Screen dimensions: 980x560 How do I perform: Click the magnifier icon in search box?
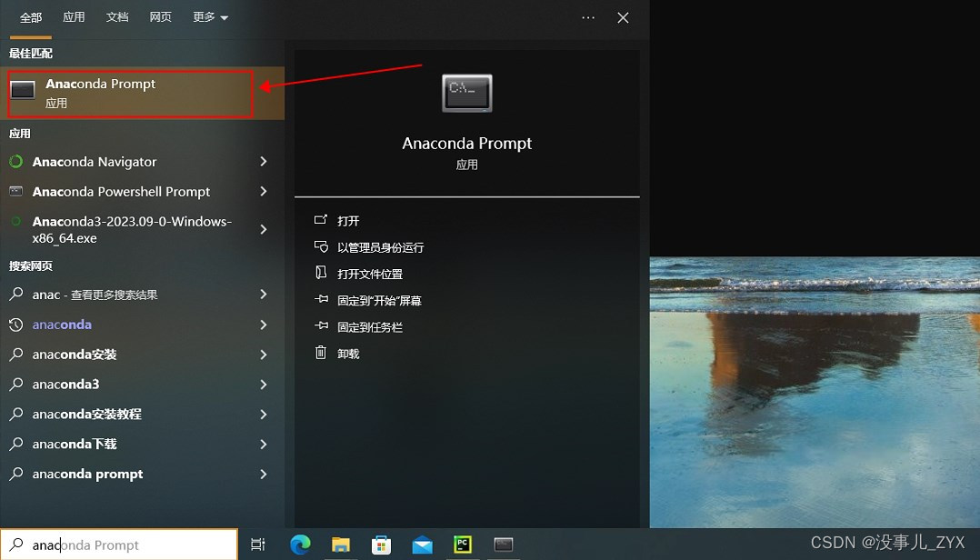(17, 545)
